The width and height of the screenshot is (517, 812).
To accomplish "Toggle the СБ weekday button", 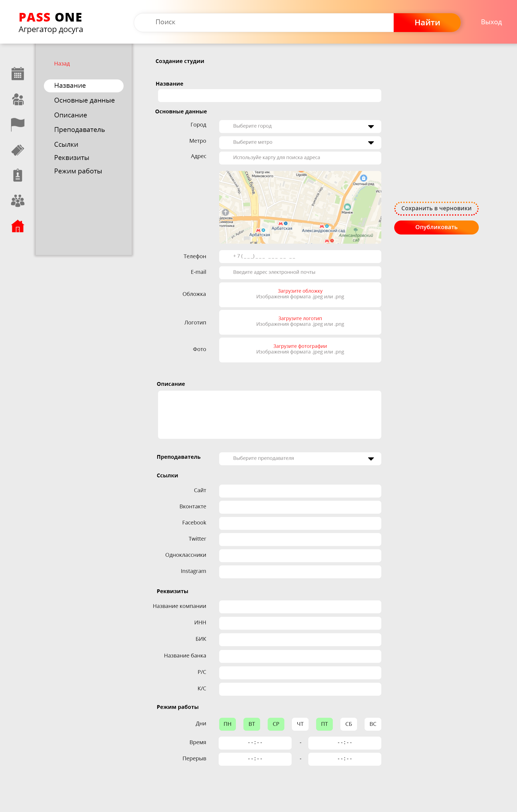I will (x=349, y=724).
